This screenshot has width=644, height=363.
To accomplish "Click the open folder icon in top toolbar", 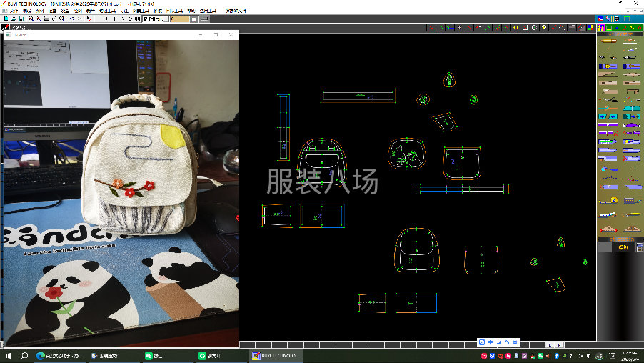I will point(14,19).
